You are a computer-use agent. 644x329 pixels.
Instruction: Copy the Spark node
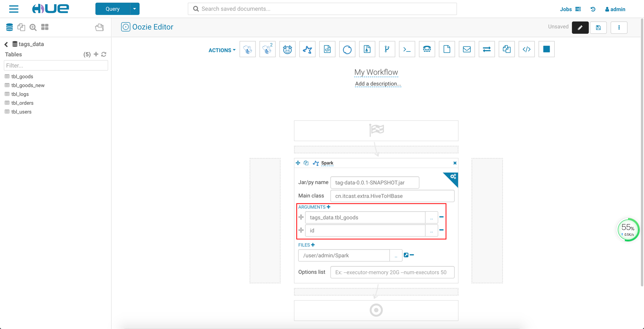[306, 163]
